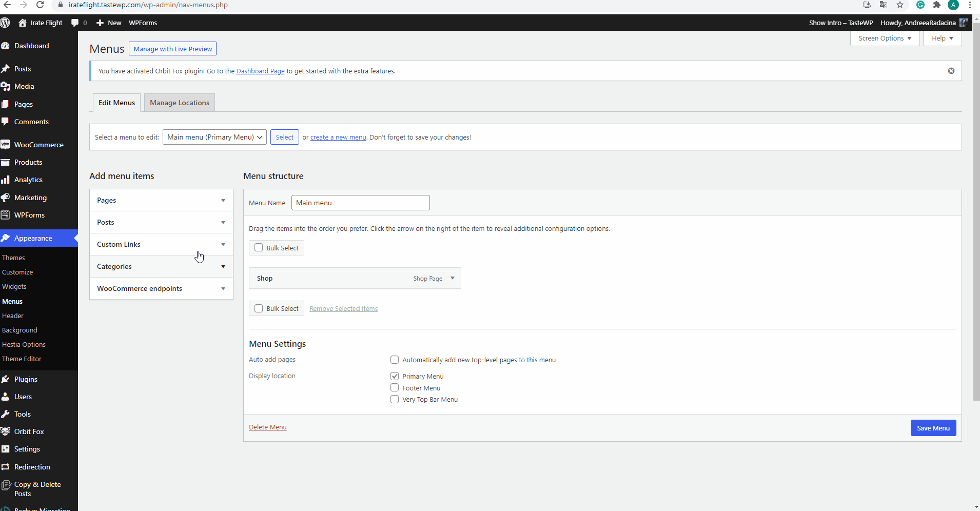Open the comments bubble icon in admin bar
The height and width of the screenshot is (511, 980).
(75, 23)
